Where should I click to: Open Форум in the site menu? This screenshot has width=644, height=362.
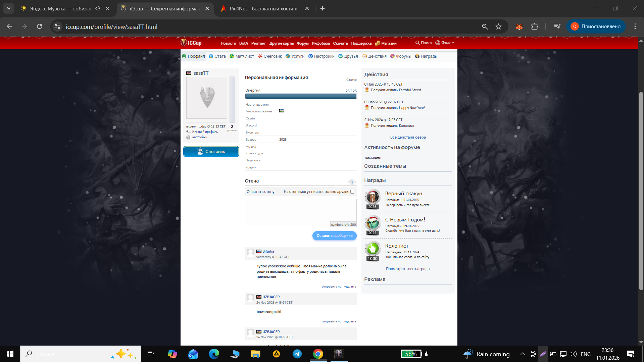click(x=303, y=43)
